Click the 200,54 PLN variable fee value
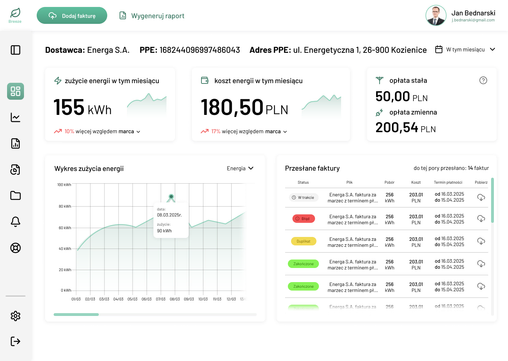The width and height of the screenshot is (508, 361). coord(405,128)
